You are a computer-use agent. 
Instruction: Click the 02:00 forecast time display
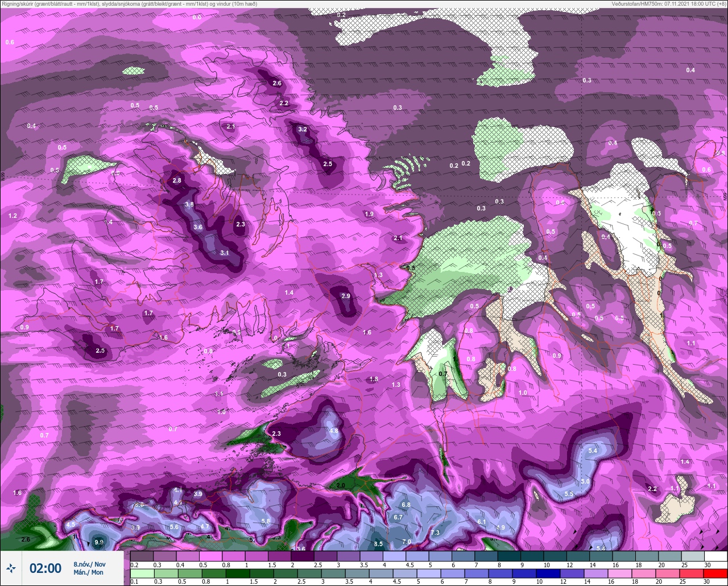pos(45,568)
